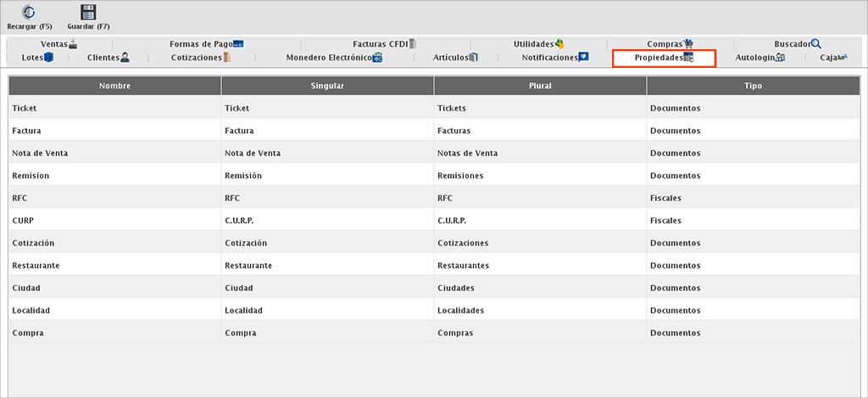Select the Utilidades tab

click(538, 44)
